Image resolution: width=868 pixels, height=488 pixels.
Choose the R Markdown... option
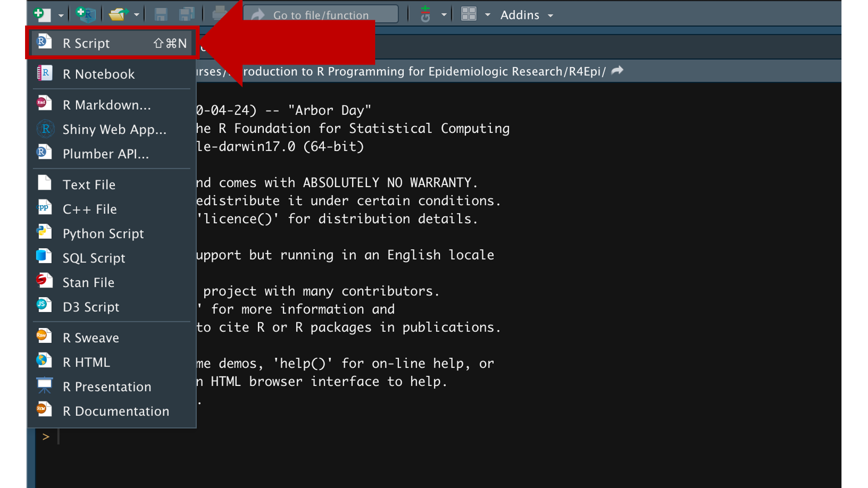point(112,105)
